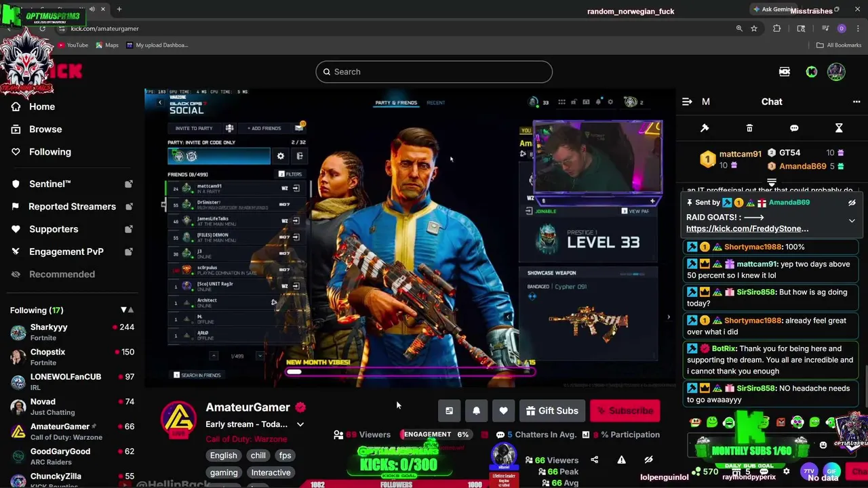Click into the Kick search field
The image size is (868, 488).
pyautogui.click(x=434, y=72)
